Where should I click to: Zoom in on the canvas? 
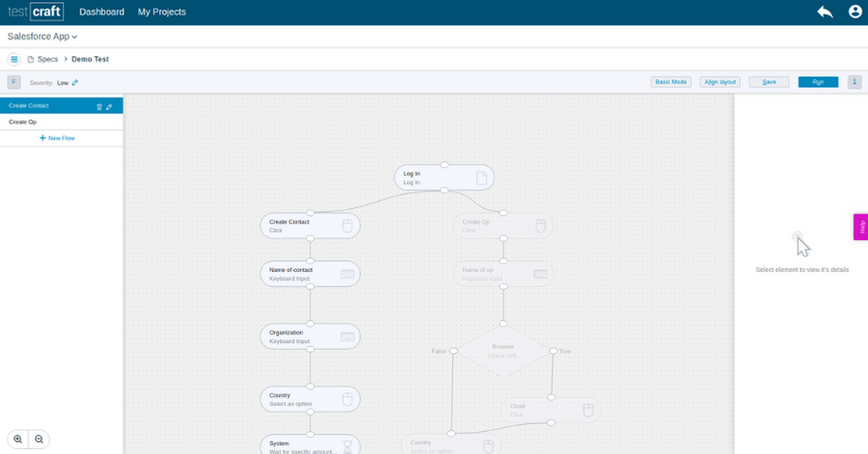tap(18, 440)
